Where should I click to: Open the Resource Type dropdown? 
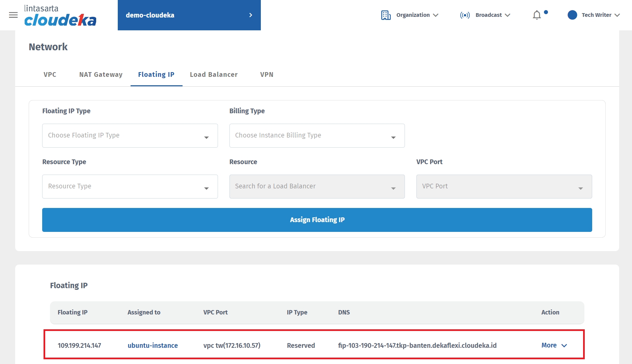[x=130, y=186]
